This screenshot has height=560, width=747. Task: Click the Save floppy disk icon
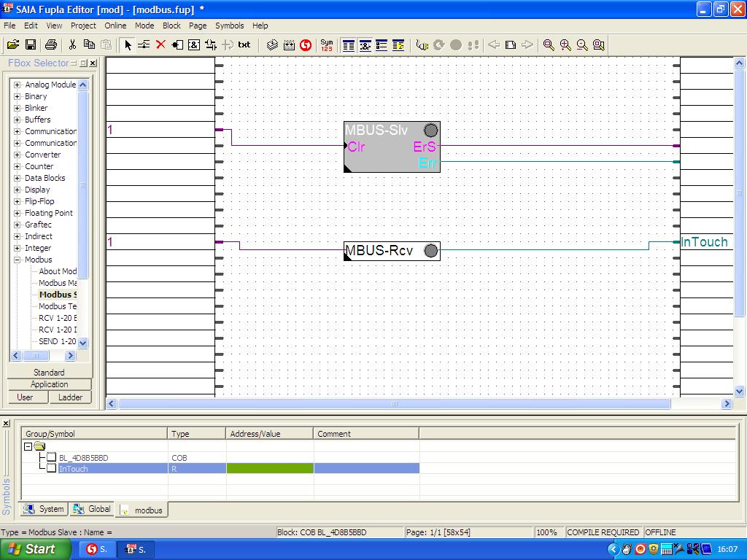coord(31,44)
